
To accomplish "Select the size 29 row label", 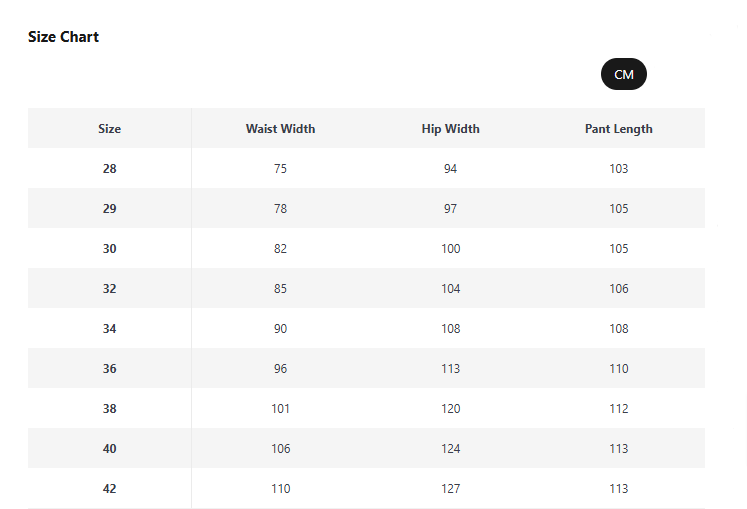I will point(109,209).
